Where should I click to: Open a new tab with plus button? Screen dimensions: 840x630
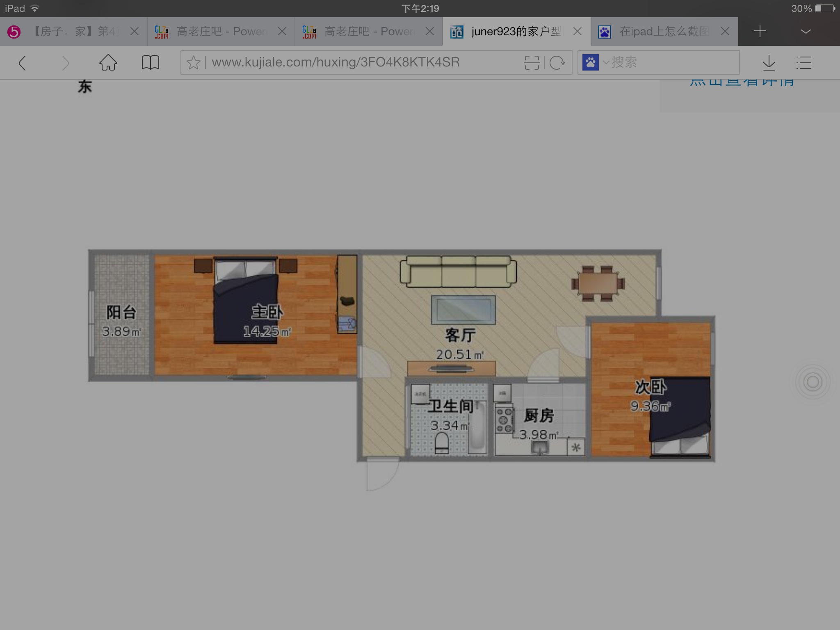tap(760, 31)
